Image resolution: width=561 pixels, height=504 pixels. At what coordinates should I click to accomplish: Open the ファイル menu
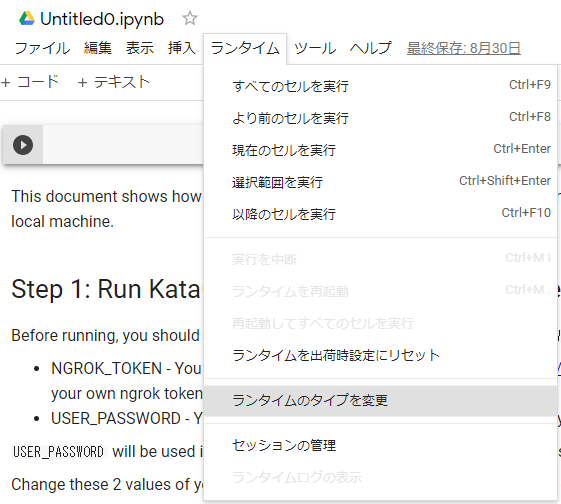click(x=42, y=48)
